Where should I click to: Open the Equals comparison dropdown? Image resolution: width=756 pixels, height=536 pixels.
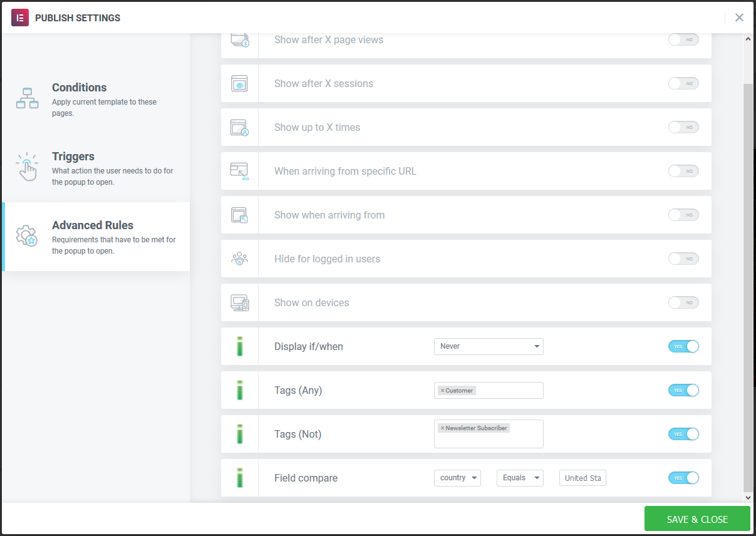(520, 477)
